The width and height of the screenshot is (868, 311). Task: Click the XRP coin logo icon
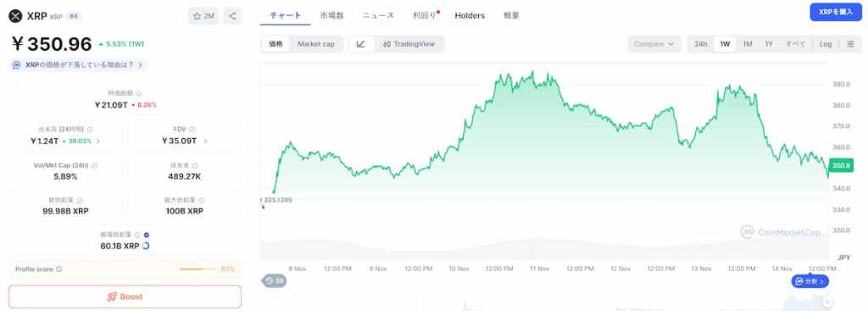coord(15,16)
